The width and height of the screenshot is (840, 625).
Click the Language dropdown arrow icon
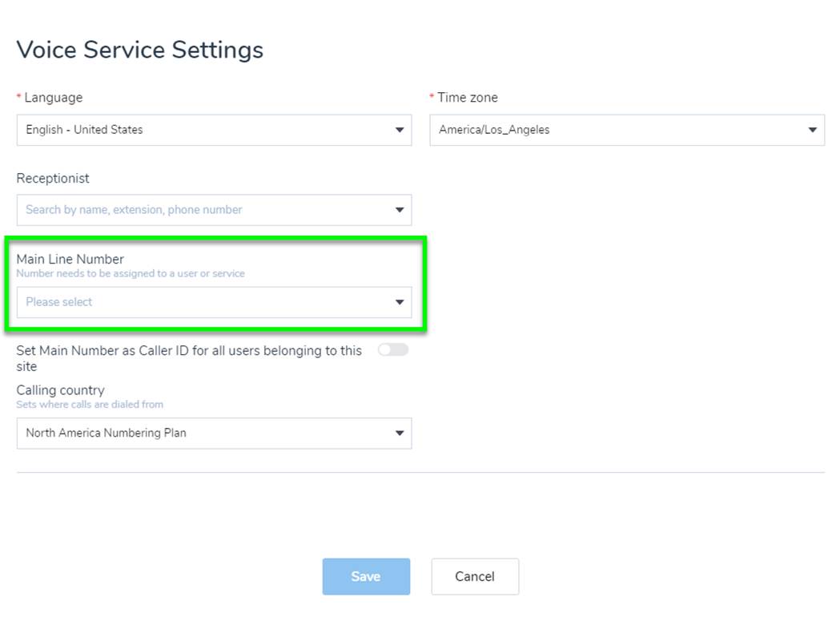400,130
